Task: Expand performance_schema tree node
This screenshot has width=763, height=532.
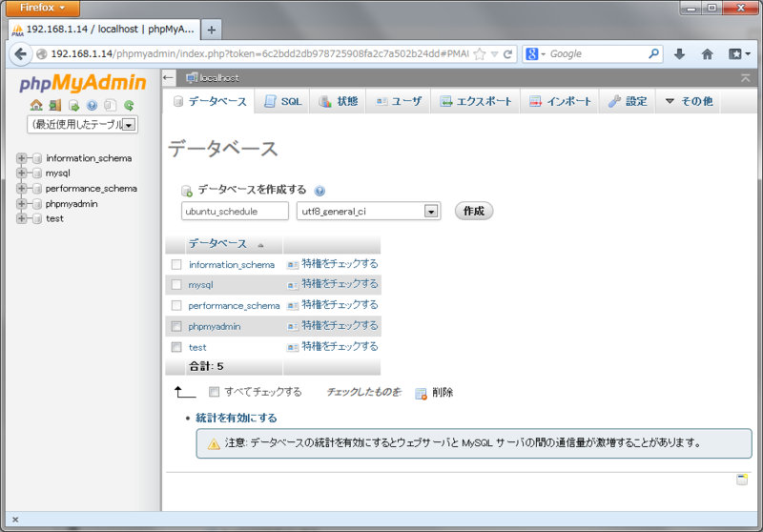Action: [21, 188]
